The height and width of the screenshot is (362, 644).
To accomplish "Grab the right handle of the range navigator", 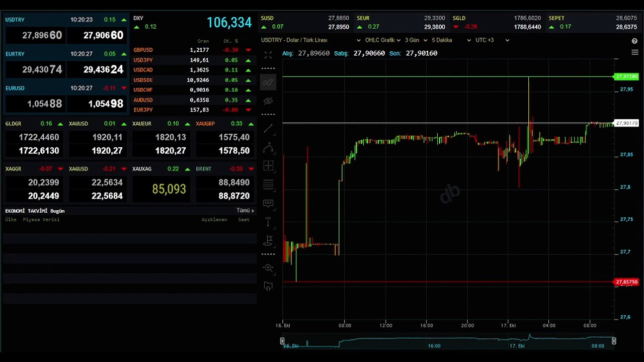I will (x=614, y=341).
